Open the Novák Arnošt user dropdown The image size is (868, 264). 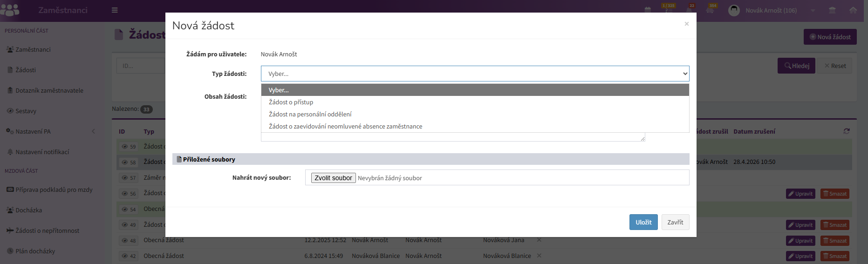[771, 10]
